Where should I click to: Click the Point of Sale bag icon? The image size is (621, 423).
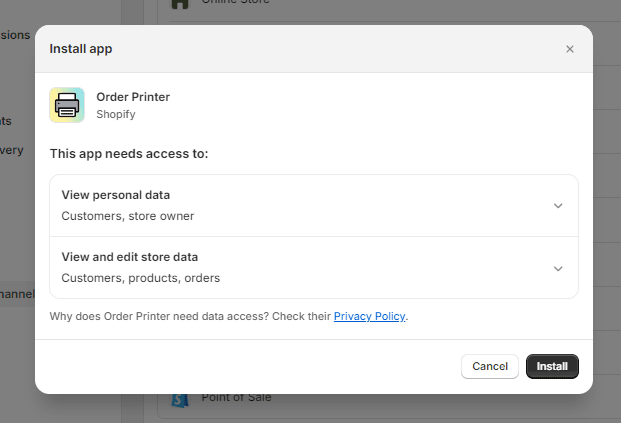[x=179, y=400]
